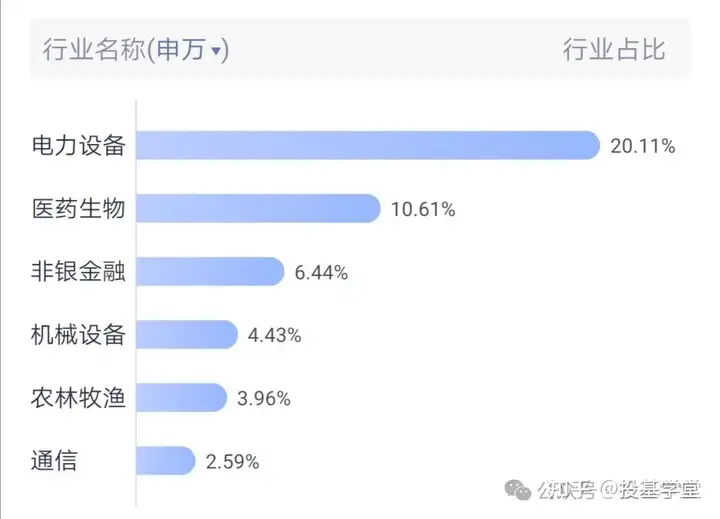The width and height of the screenshot is (720, 519).
Task: Select the 通信 bar
Action: coord(166,460)
